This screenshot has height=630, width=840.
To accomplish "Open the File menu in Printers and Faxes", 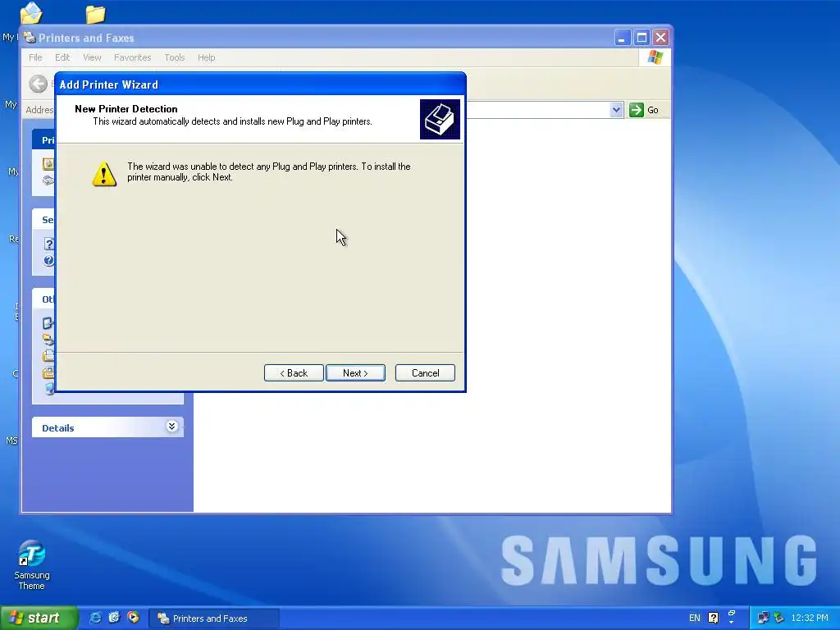I will tap(35, 57).
